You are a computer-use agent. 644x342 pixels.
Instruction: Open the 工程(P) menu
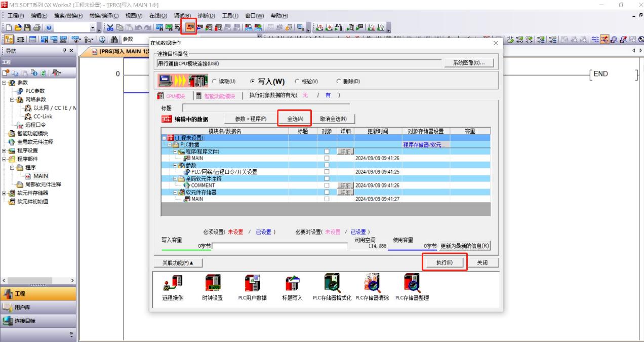[x=17, y=16]
